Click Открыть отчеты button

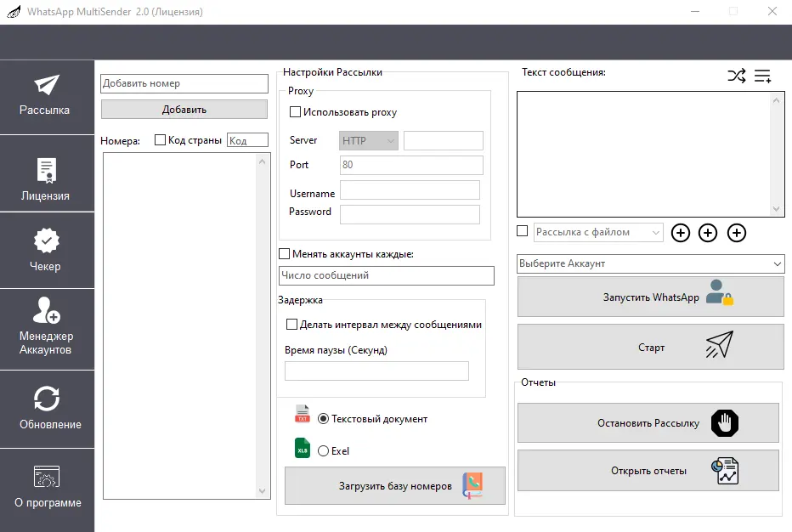(648, 471)
